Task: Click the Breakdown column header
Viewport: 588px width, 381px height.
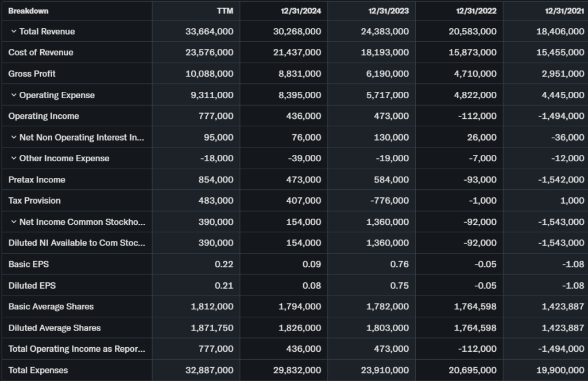Action: tap(28, 11)
